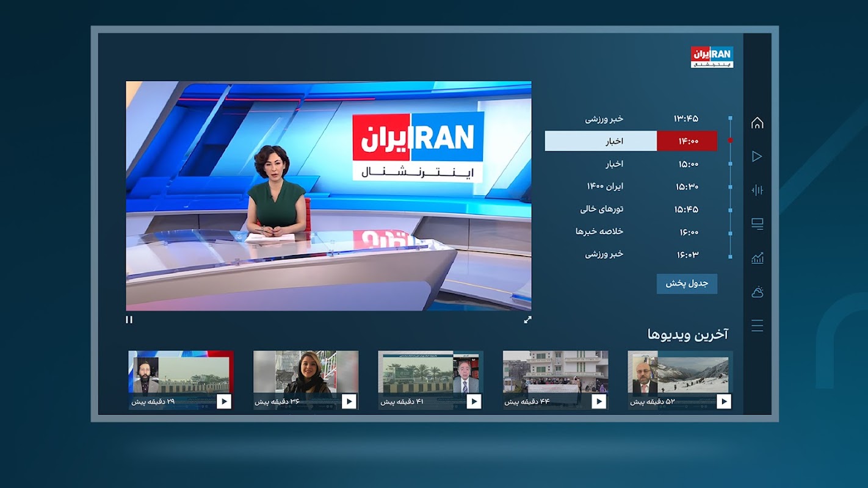Open the video thumbnail from ۴۴ دقیقه پیش

[555, 380]
